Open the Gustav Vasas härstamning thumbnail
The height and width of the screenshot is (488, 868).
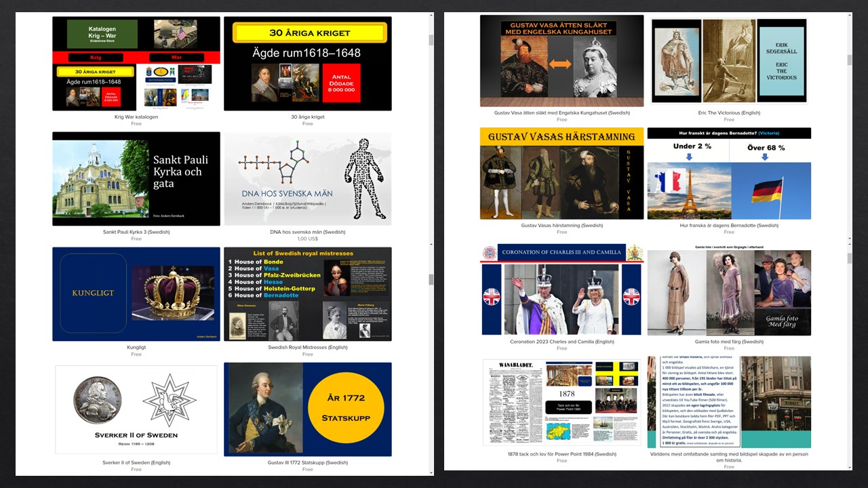[x=561, y=174]
